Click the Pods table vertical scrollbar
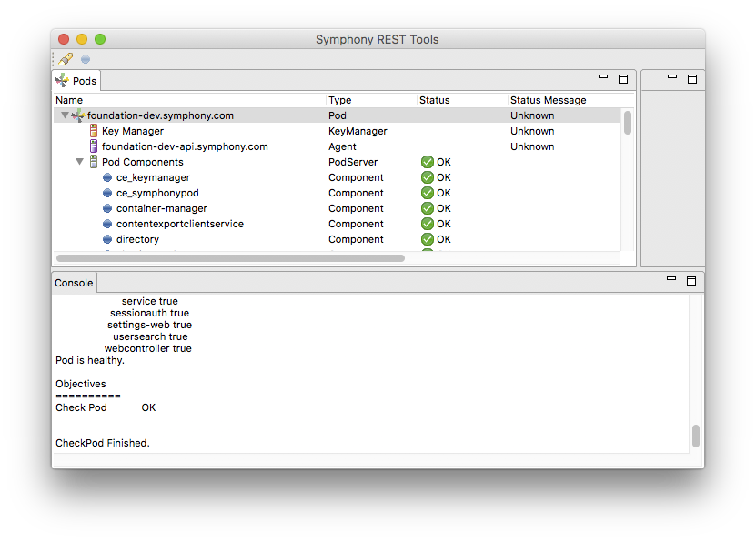 (x=627, y=123)
